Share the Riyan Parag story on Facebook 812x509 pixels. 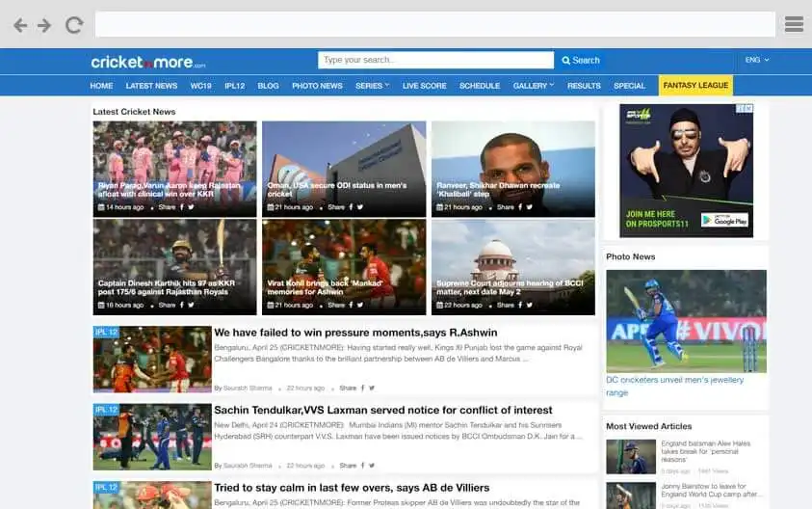click(182, 207)
